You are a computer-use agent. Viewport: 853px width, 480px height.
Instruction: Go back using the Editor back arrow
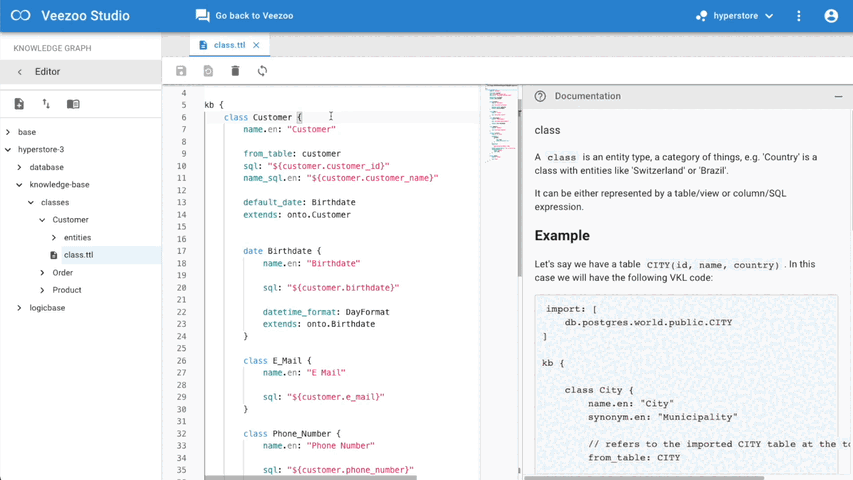(x=20, y=72)
